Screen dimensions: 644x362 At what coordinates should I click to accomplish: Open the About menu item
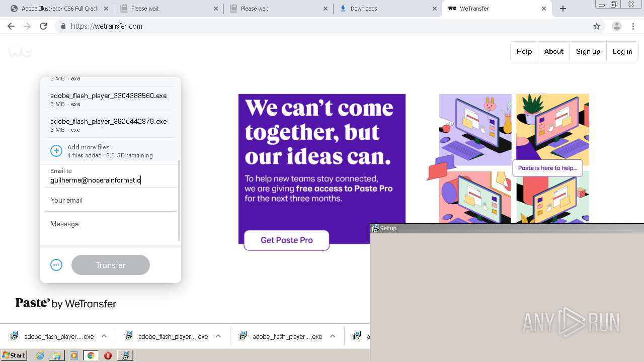(553, 51)
